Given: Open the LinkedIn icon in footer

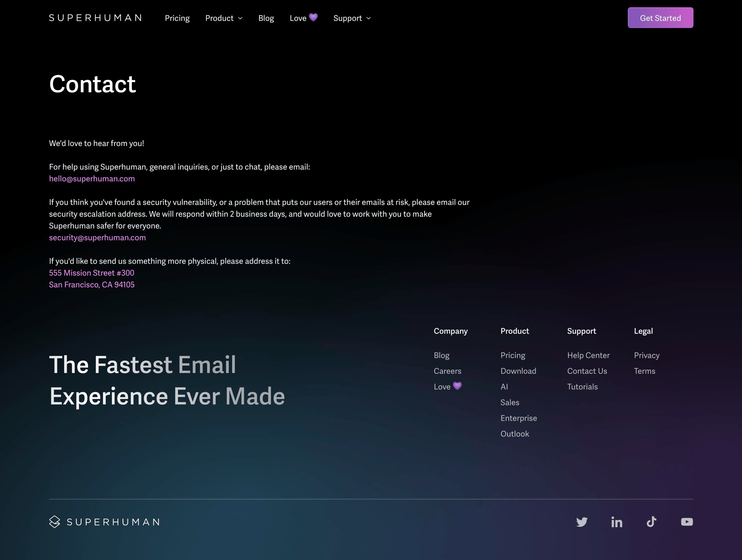Looking at the screenshot, I should pos(616,522).
